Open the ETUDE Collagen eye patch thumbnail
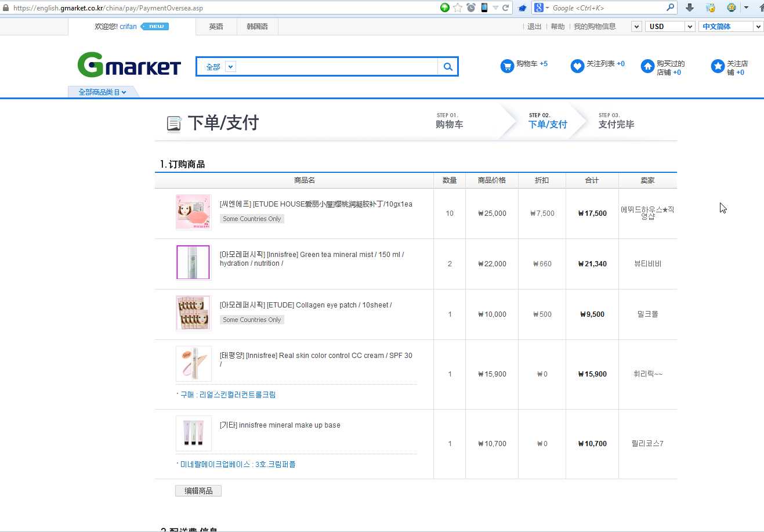764x532 pixels. pyautogui.click(x=194, y=313)
